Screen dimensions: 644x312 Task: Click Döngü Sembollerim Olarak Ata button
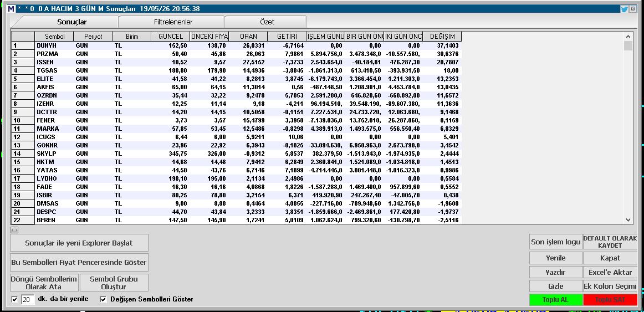point(44,283)
